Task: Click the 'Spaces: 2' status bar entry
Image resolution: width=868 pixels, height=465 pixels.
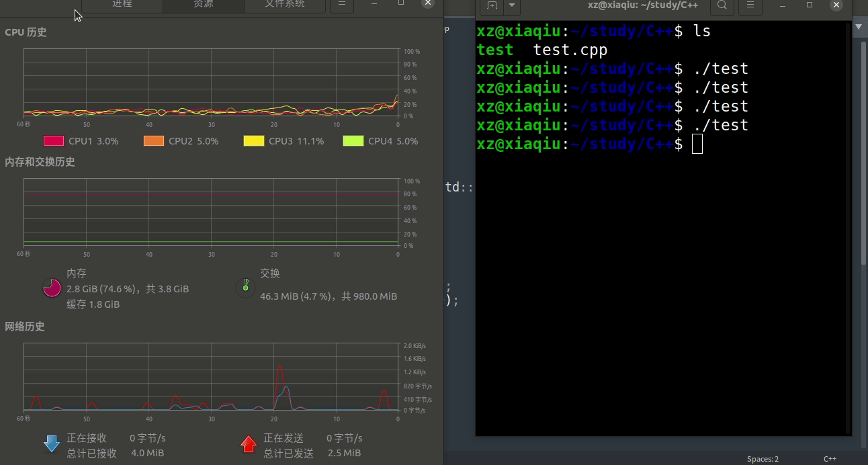Action: pyautogui.click(x=763, y=459)
